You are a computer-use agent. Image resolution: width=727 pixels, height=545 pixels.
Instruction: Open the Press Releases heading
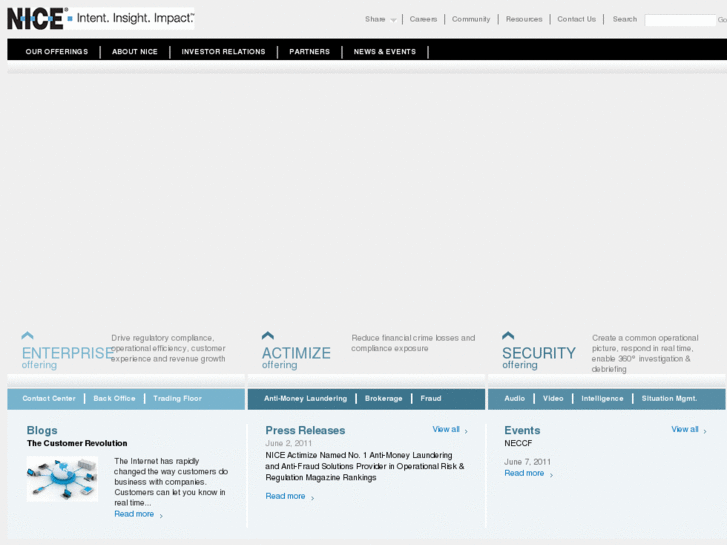pyautogui.click(x=305, y=430)
